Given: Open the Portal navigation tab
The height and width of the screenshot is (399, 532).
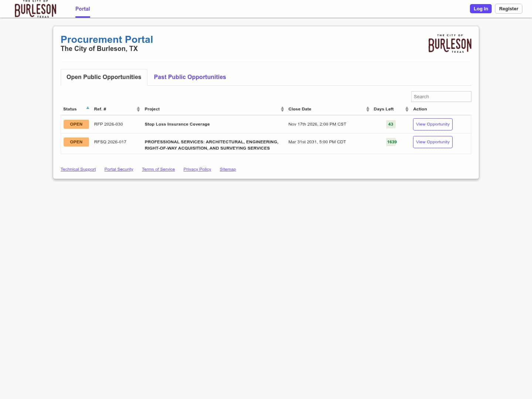Looking at the screenshot, I should [x=83, y=9].
